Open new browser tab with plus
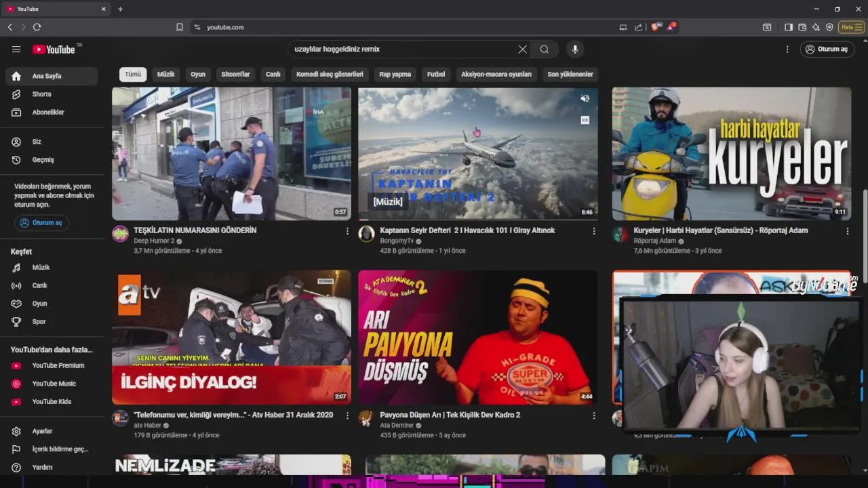This screenshot has width=868, height=488. click(x=120, y=9)
